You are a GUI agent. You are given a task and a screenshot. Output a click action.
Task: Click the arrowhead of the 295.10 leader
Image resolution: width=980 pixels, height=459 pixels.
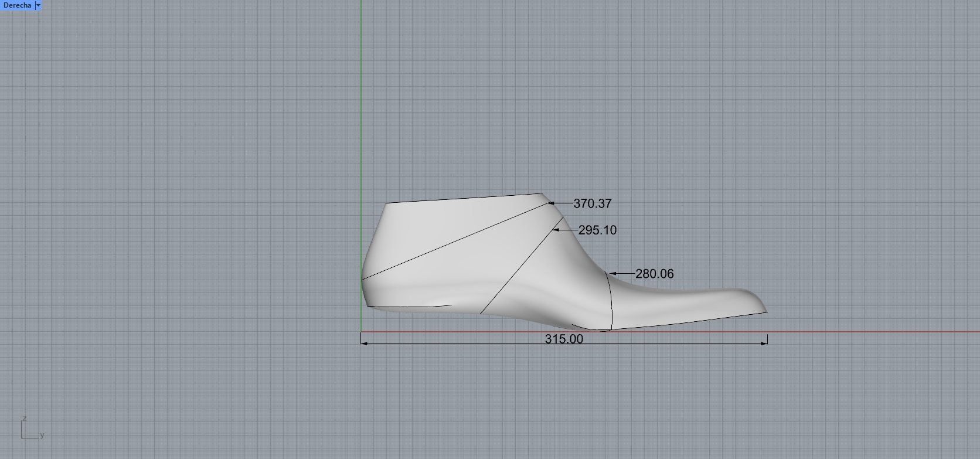click(x=556, y=230)
